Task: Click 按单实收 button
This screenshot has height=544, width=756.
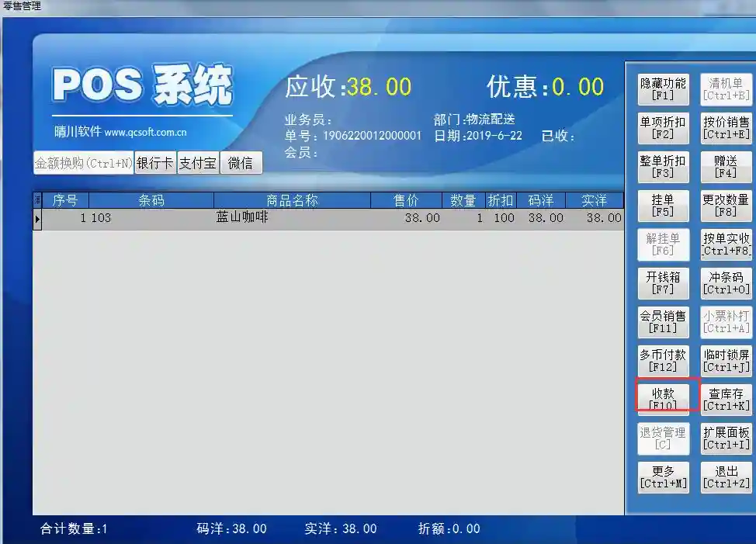Action: click(x=726, y=244)
